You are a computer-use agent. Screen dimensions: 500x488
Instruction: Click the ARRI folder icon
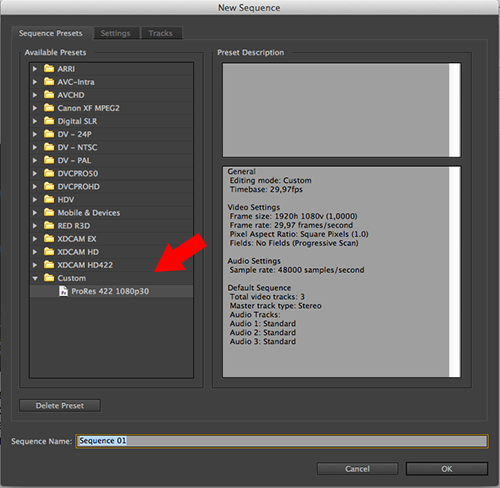(x=49, y=69)
